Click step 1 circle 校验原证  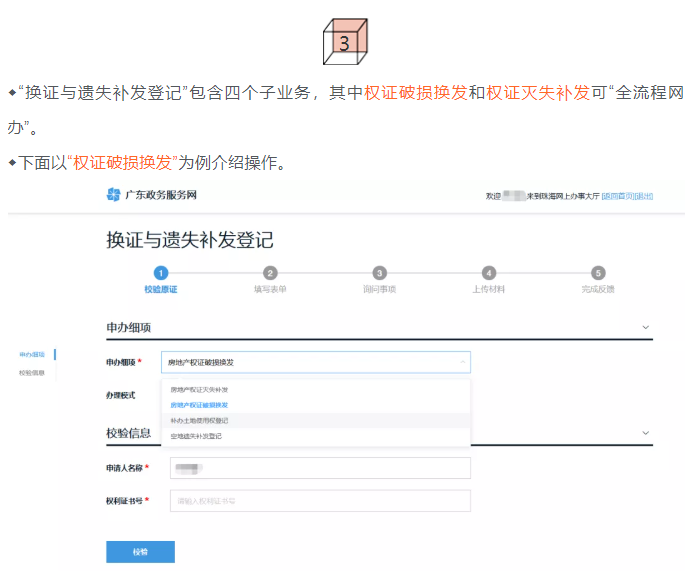(160, 272)
